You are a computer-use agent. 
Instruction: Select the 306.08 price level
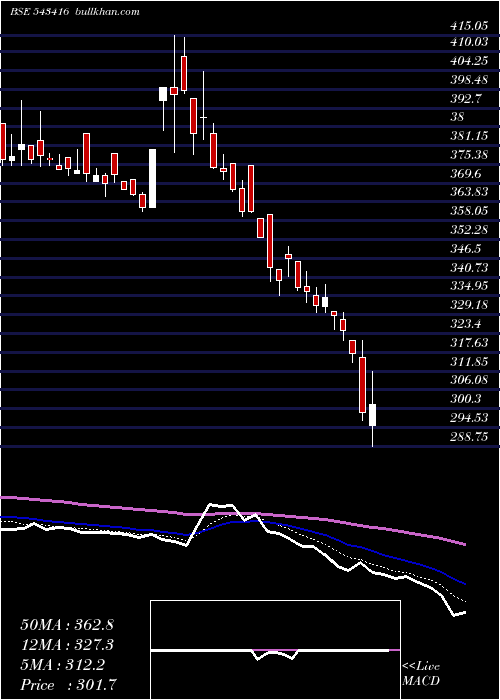click(469, 379)
